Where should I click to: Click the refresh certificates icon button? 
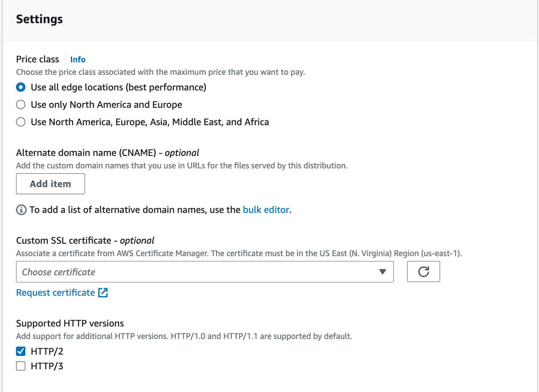click(423, 272)
